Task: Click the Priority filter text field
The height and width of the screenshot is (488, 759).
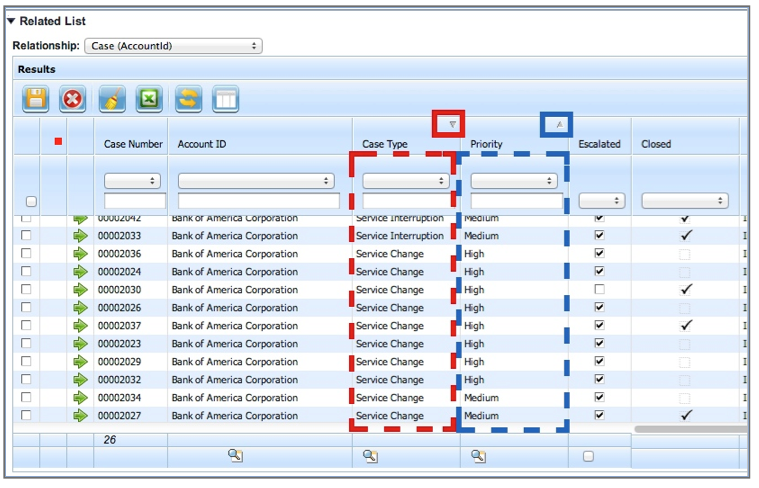Action: (516, 201)
